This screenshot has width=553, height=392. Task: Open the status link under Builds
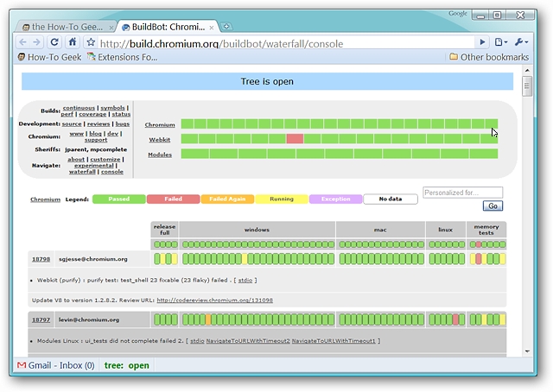[x=121, y=114]
